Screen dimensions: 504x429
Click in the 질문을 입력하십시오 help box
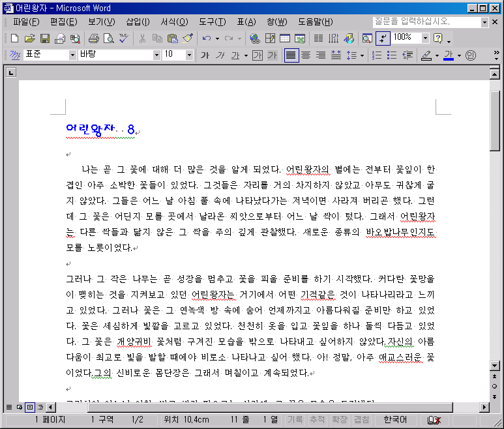point(427,22)
